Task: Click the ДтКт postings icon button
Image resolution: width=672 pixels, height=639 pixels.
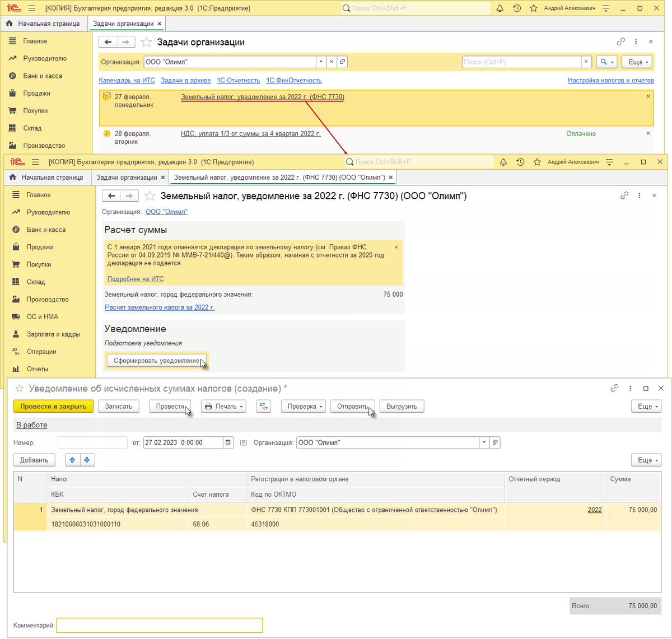Action: click(x=264, y=406)
